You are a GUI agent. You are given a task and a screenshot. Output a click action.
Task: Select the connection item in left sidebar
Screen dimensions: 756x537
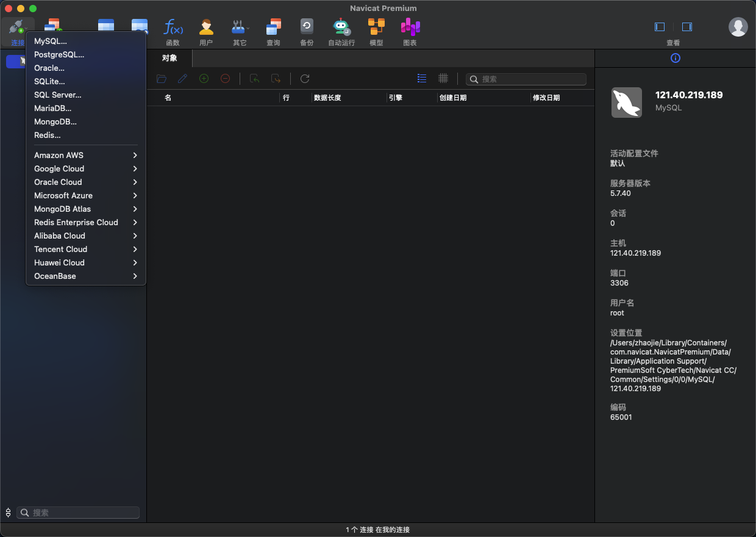coord(16,62)
